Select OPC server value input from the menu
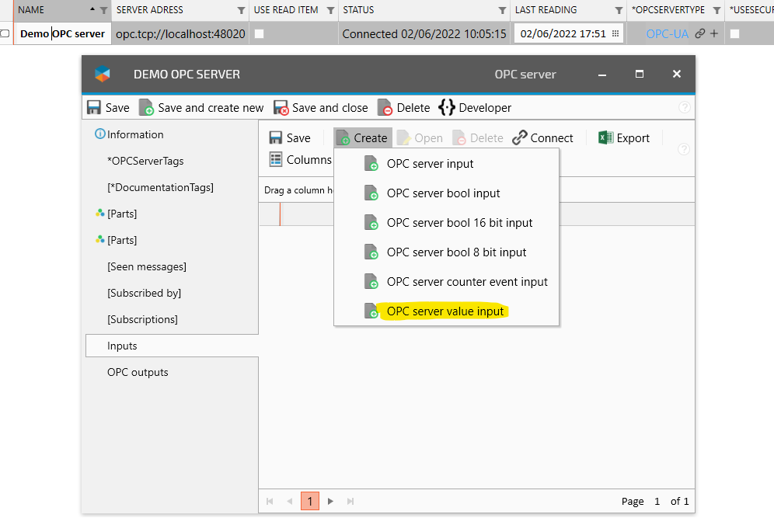Image resolution: width=774 pixels, height=532 pixels. click(x=445, y=311)
